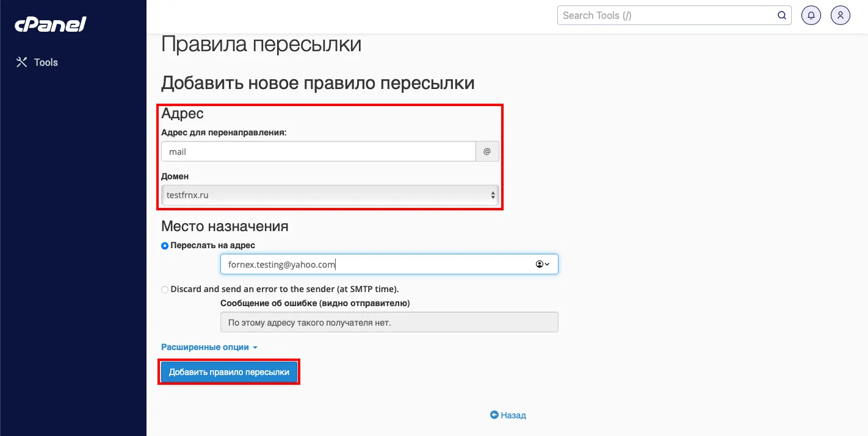Click 'Адрес для перенаправления:' label
This screenshot has width=868, height=436.
[224, 132]
